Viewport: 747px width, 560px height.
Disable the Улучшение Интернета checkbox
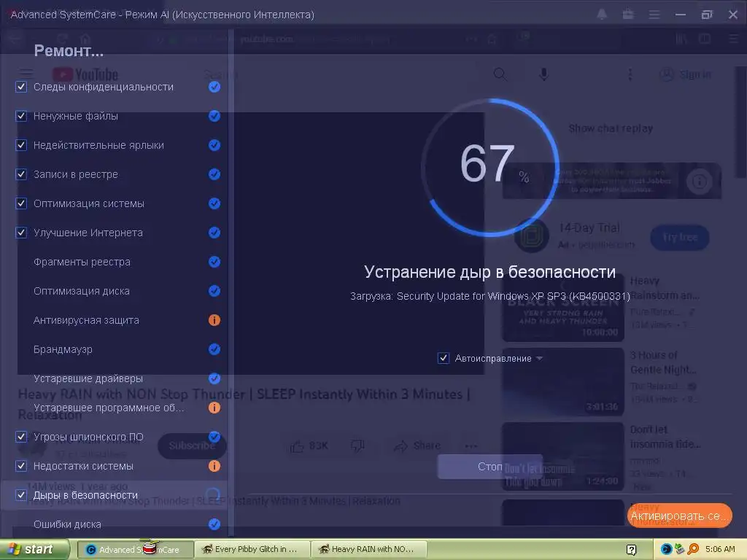click(x=21, y=233)
